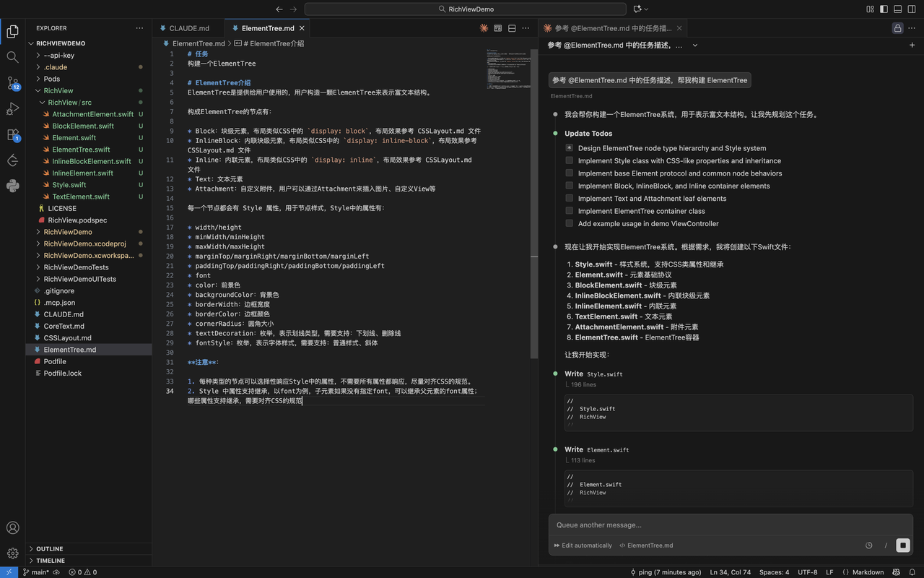
Task: Switch to the CLAUDE.md editor tab
Action: pos(188,28)
